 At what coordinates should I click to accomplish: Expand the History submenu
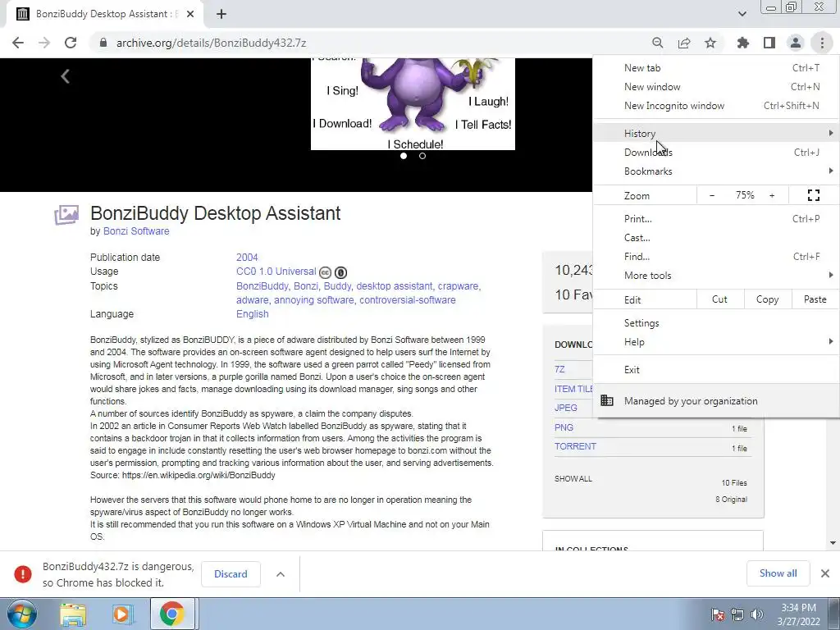(x=715, y=134)
